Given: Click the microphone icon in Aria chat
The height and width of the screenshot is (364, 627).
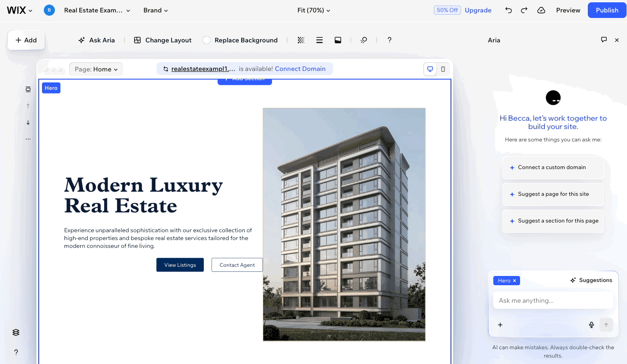Looking at the screenshot, I should coord(592,325).
